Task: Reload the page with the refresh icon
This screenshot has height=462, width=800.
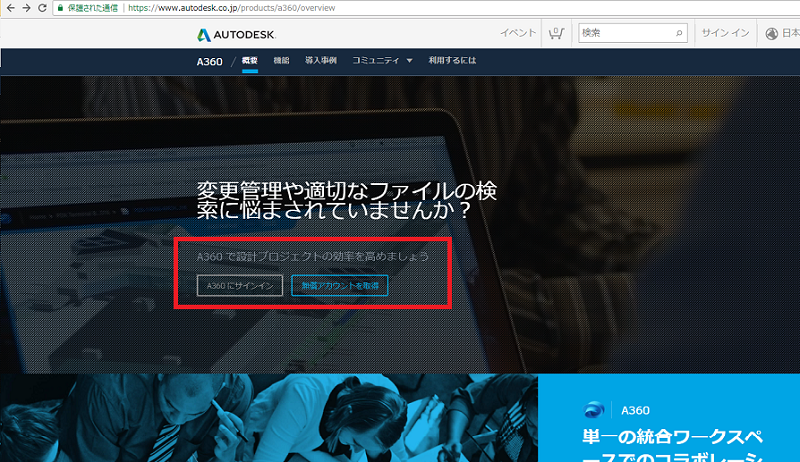Action: pos(42,8)
